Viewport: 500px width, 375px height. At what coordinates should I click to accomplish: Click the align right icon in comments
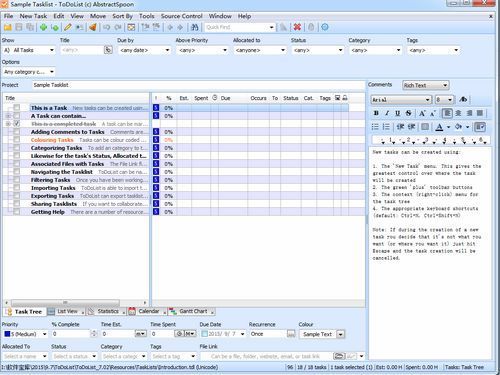[x=469, y=113]
